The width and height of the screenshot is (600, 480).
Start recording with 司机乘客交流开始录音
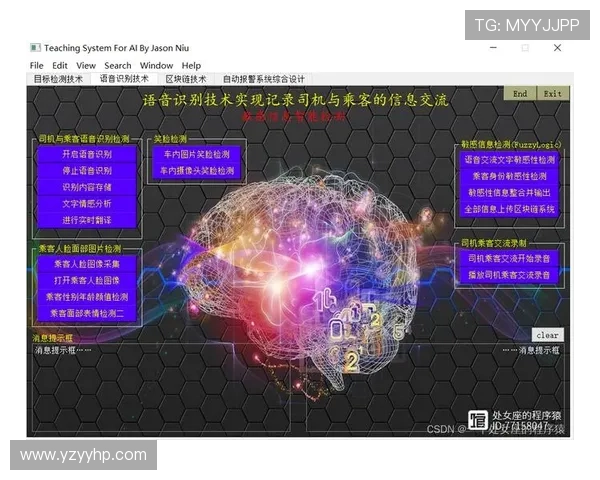[x=509, y=258]
